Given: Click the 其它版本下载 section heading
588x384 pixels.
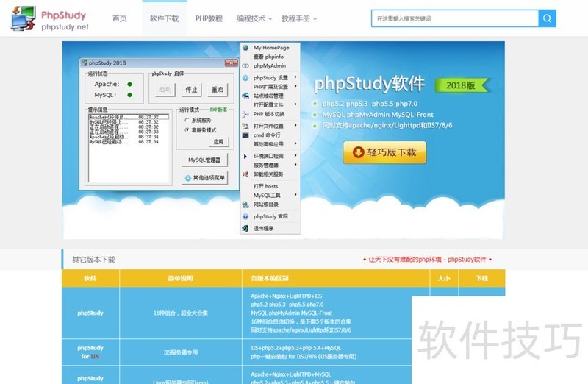Looking at the screenshot, I should 94,260.
